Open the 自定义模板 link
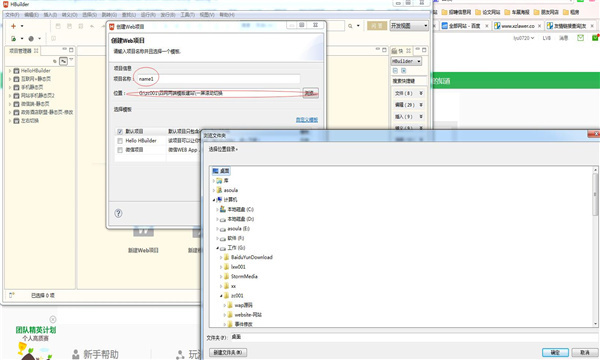 (307, 120)
